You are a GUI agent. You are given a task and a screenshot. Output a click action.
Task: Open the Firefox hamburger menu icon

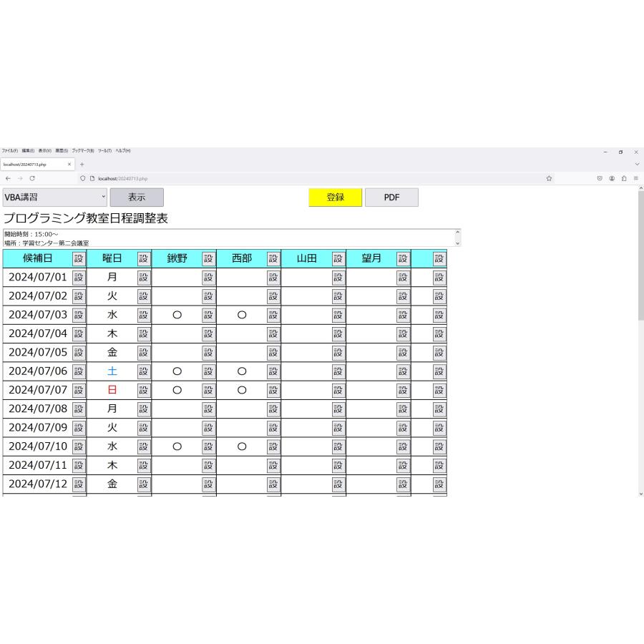pyautogui.click(x=637, y=178)
